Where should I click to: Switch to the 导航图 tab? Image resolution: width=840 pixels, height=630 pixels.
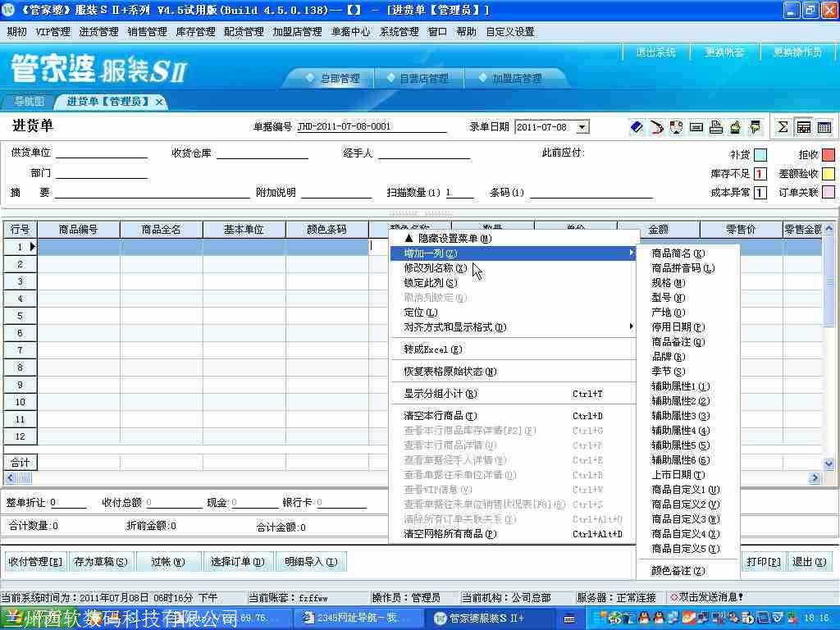[x=28, y=101]
